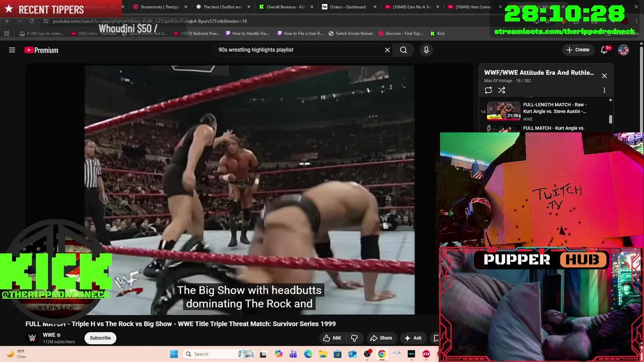Image resolution: width=644 pixels, height=362 pixels.
Task: Open File Explorer from the taskbar
Action: (323, 354)
